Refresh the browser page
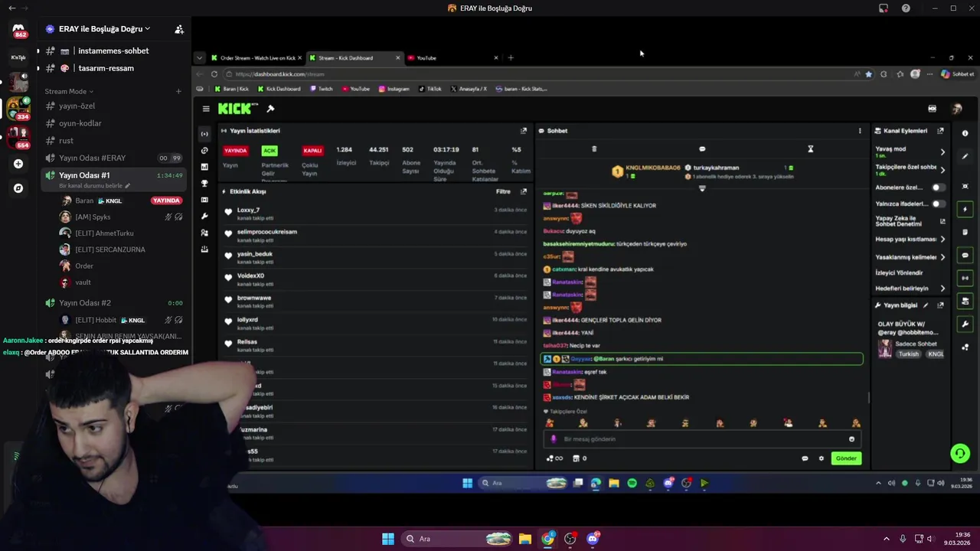 pyautogui.click(x=214, y=74)
